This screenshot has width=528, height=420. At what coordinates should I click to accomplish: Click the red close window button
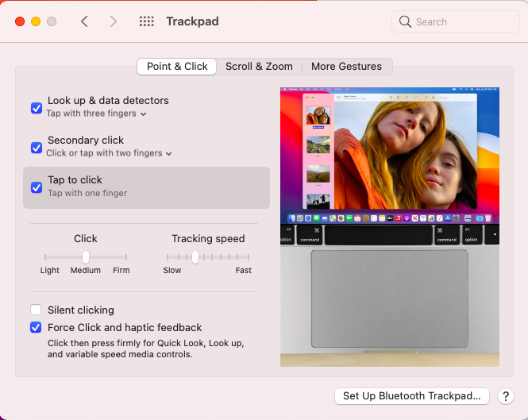tap(20, 21)
